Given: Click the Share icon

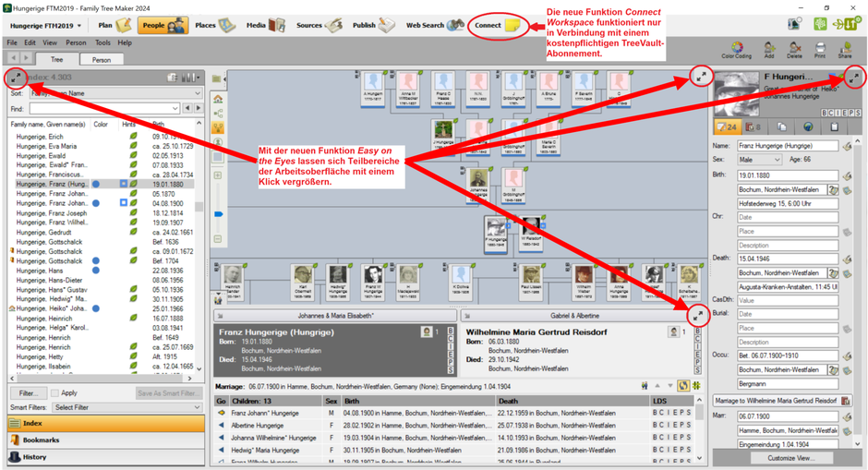Looking at the screenshot, I should (x=845, y=50).
